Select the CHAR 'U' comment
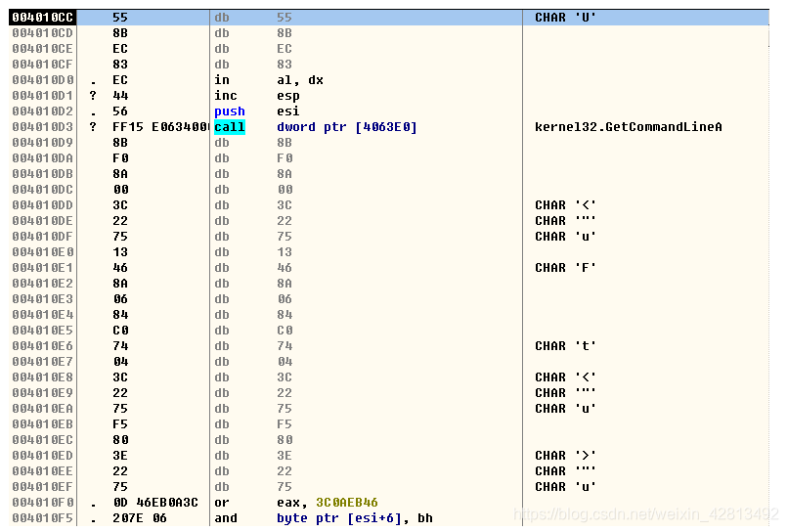Image resolution: width=788 pixels, height=532 pixels. coord(565,18)
